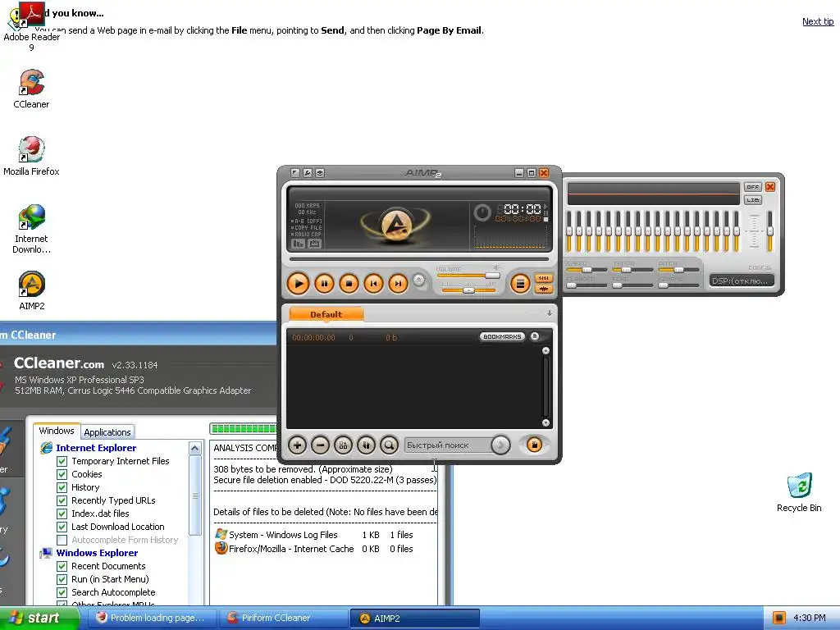The image size is (840, 630).
Task: Stop playback in AIMP
Action: 349,283
